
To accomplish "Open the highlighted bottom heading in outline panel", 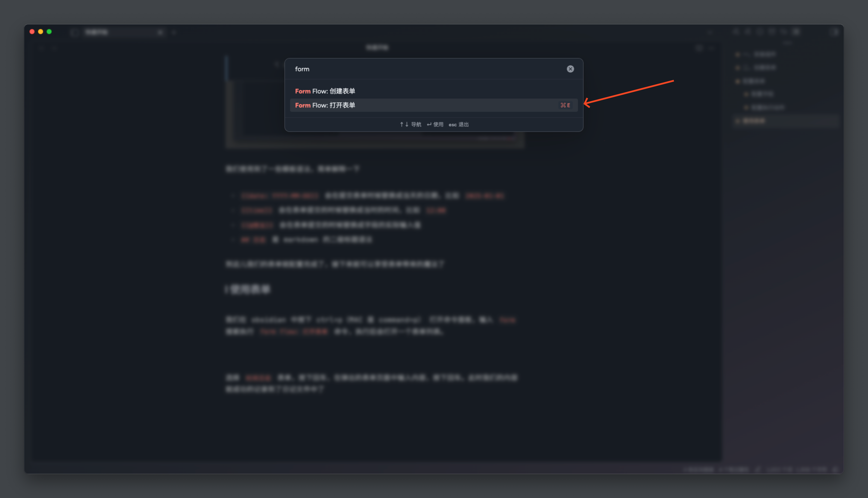I will [x=754, y=121].
